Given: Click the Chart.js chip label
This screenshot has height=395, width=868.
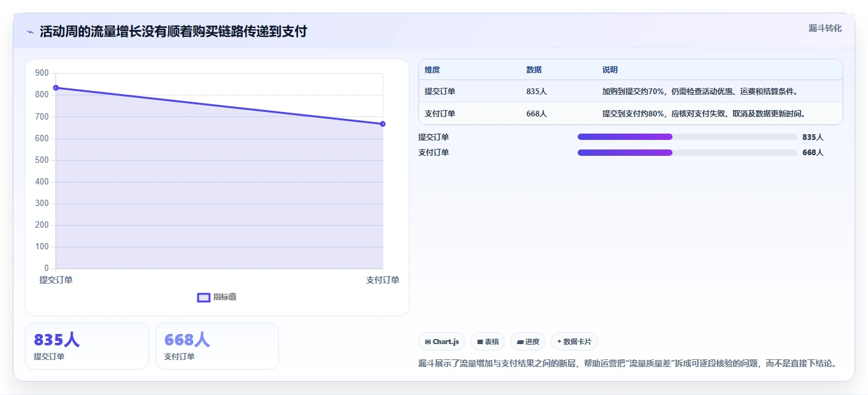Looking at the screenshot, I should coord(446,342).
